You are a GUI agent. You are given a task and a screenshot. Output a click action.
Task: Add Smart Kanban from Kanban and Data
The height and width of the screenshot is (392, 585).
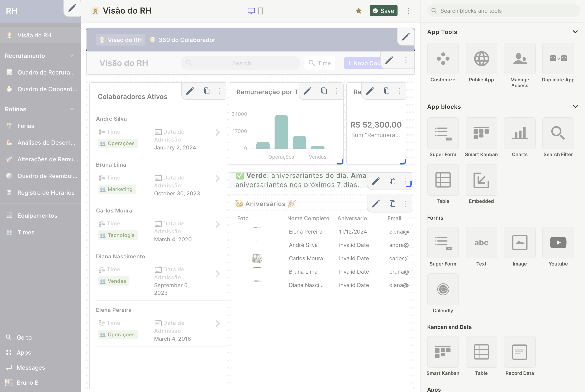coord(443,352)
